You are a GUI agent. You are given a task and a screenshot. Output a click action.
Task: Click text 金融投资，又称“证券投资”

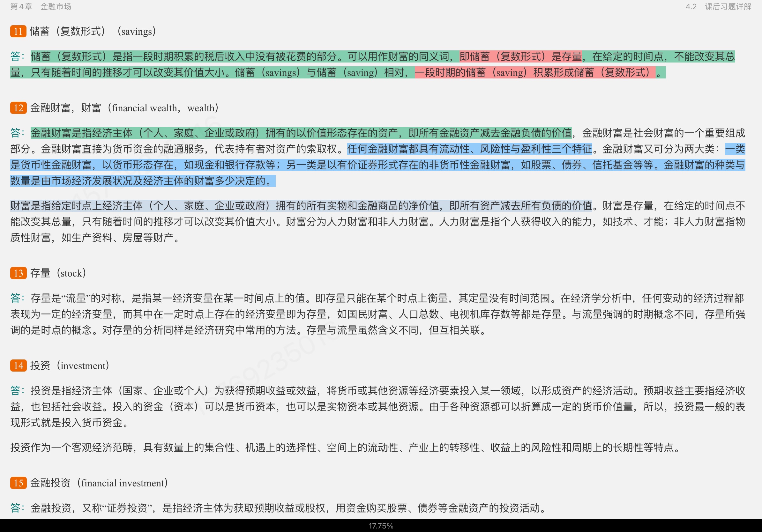92,508
